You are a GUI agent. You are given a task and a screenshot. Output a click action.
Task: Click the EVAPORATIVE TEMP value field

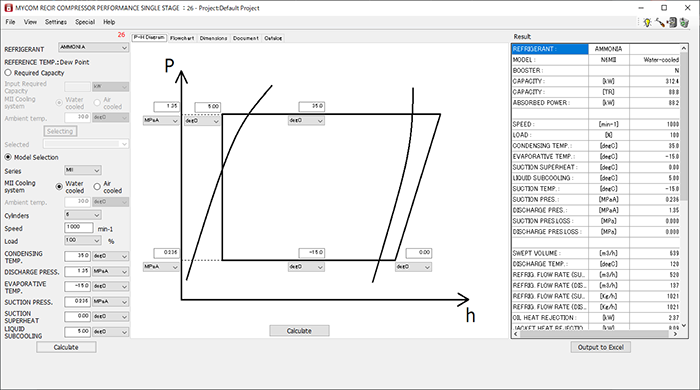click(x=78, y=286)
